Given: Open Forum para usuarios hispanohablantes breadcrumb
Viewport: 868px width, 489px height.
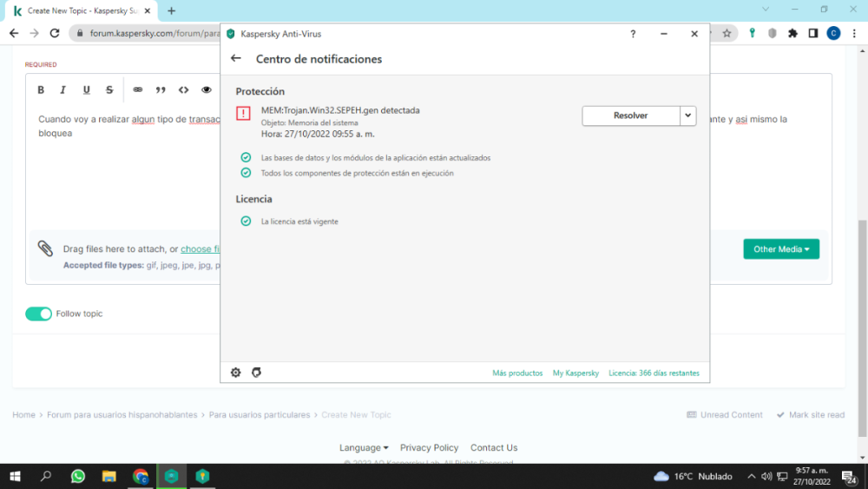Looking at the screenshot, I should point(122,415).
